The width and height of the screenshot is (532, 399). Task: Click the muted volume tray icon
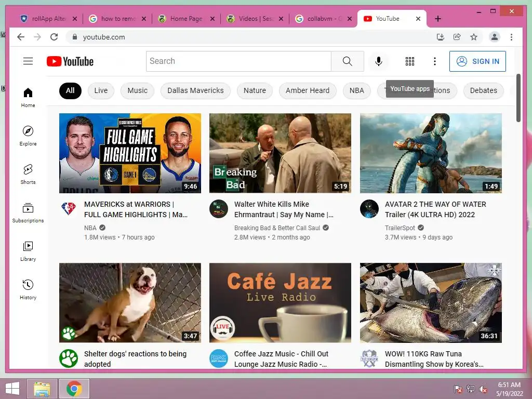pyautogui.click(x=484, y=389)
